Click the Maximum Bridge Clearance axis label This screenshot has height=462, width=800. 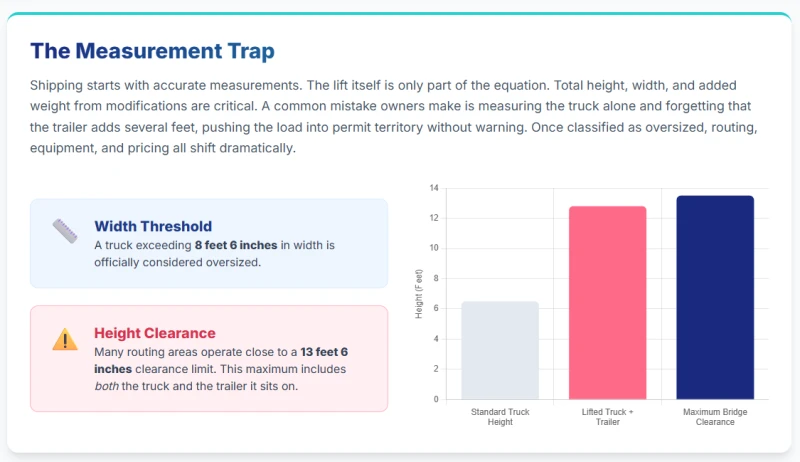coord(715,417)
